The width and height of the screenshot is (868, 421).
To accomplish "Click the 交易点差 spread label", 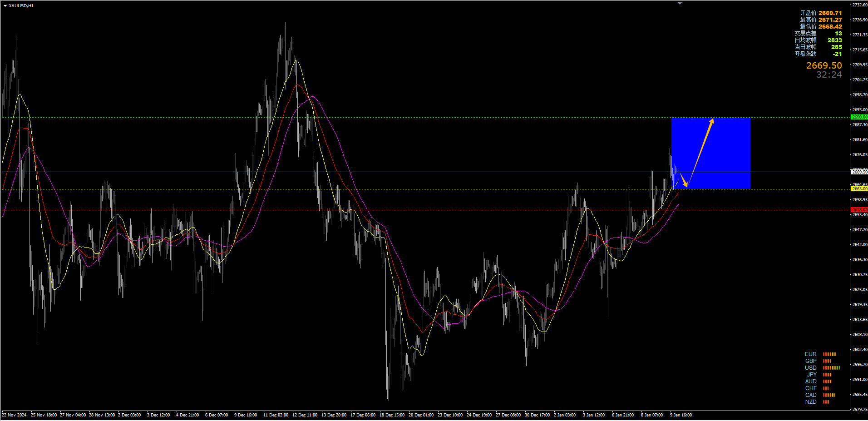I will (805, 34).
